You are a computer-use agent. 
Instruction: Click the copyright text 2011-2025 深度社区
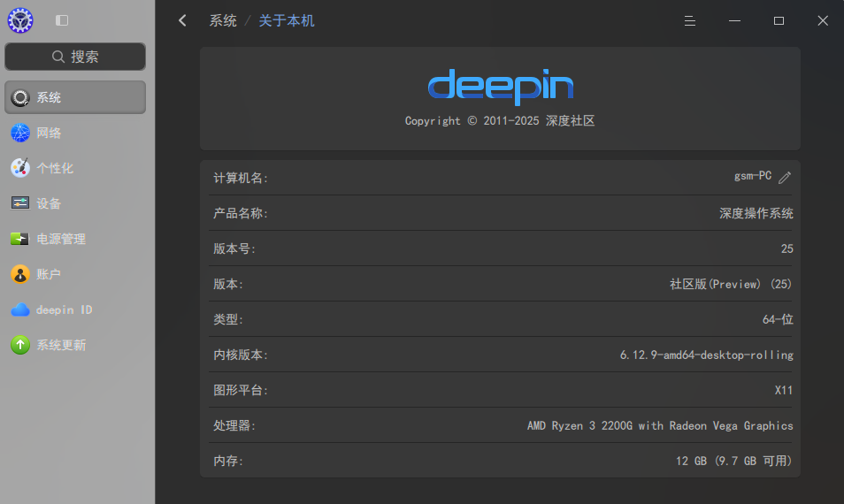pyautogui.click(x=500, y=120)
